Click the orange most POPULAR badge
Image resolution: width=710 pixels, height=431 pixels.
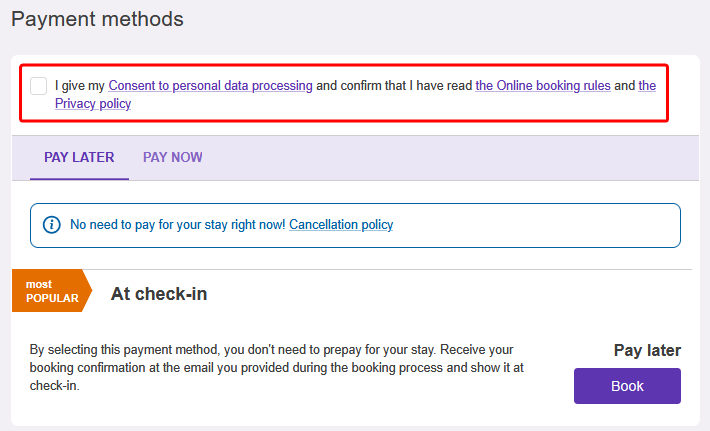coord(52,291)
